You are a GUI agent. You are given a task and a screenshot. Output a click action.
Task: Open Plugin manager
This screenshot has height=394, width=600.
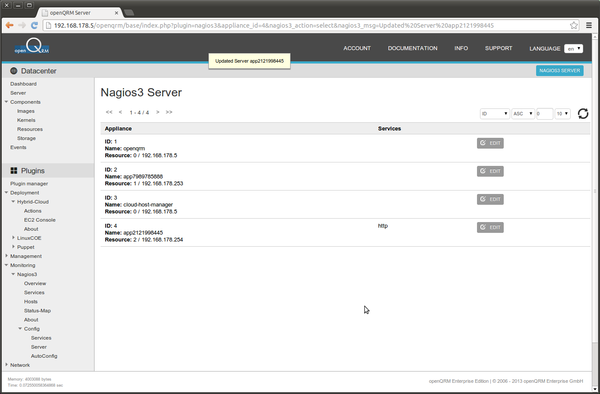[x=29, y=184]
